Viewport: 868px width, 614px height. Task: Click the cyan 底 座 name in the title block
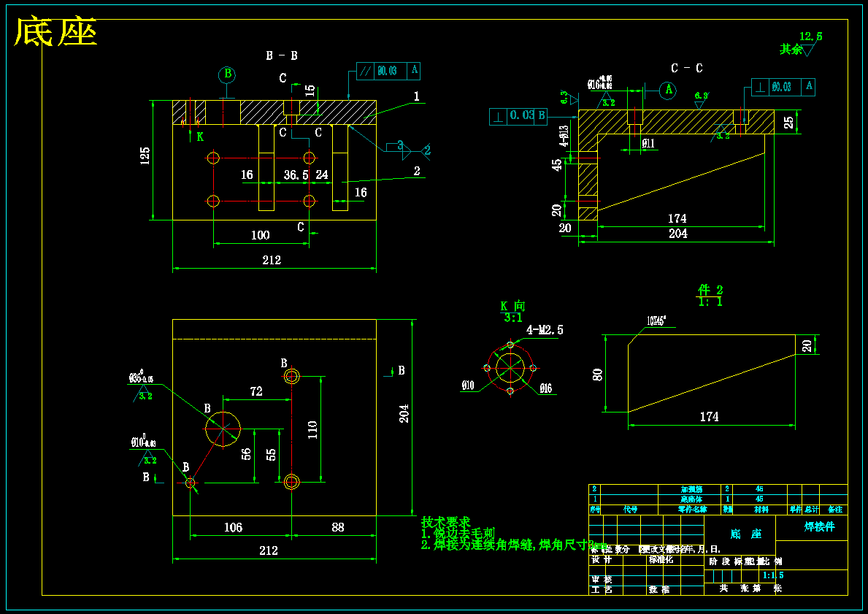pyautogui.click(x=745, y=534)
